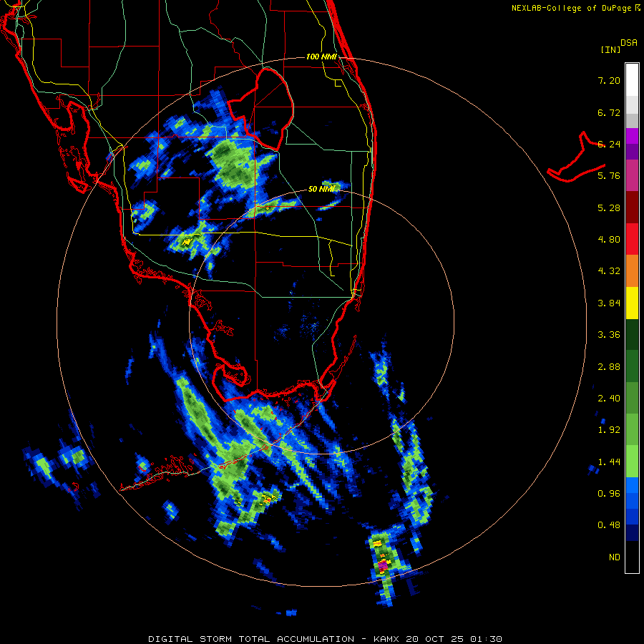Image resolution: width=644 pixels, height=644 pixels.
Task: Pick the light green swatch beside 1.44
Action: click(x=632, y=462)
